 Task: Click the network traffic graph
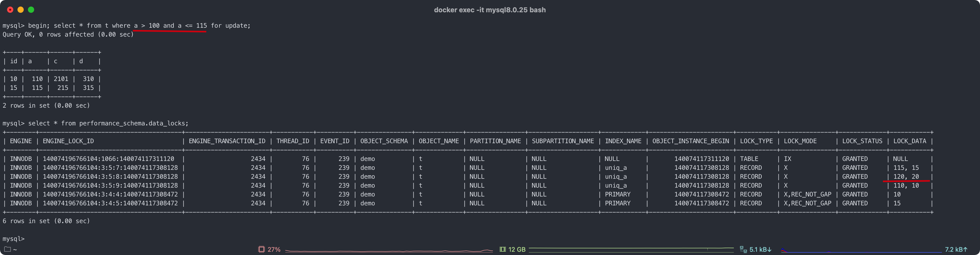pyautogui.click(x=861, y=250)
